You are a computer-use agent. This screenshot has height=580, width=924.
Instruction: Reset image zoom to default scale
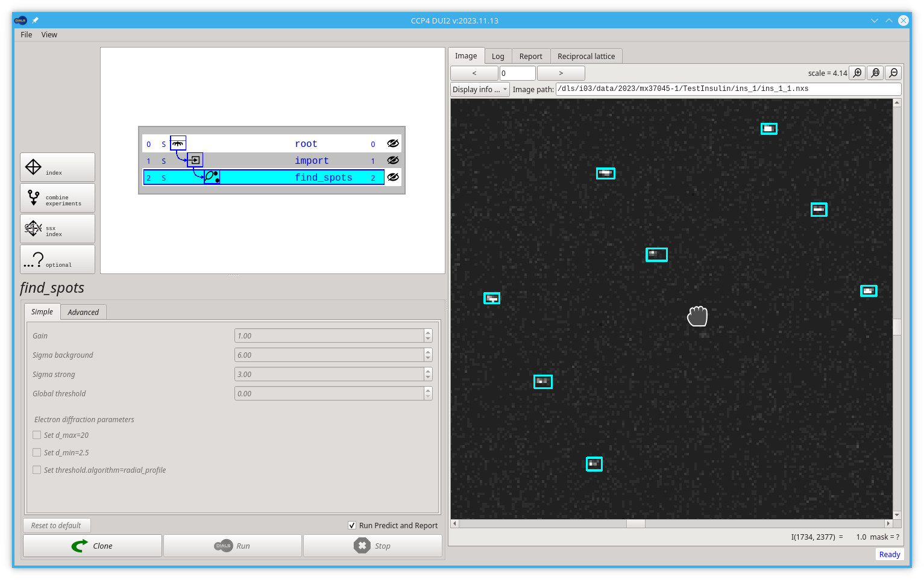point(876,73)
